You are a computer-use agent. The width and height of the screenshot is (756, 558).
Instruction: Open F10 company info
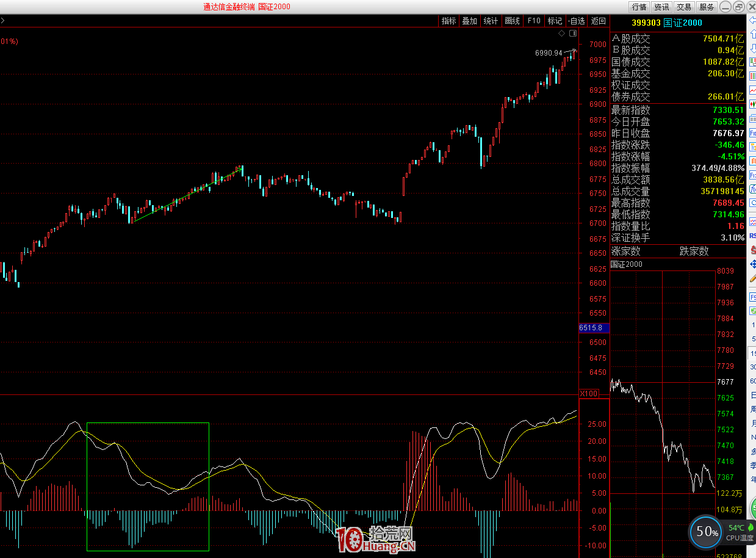coord(533,21)
